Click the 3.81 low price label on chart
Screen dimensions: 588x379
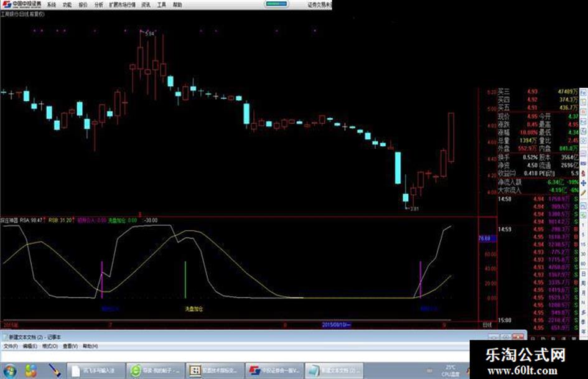tap(414, 209)
